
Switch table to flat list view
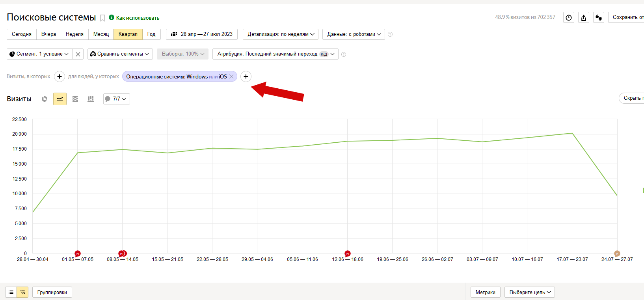point(11,292)
